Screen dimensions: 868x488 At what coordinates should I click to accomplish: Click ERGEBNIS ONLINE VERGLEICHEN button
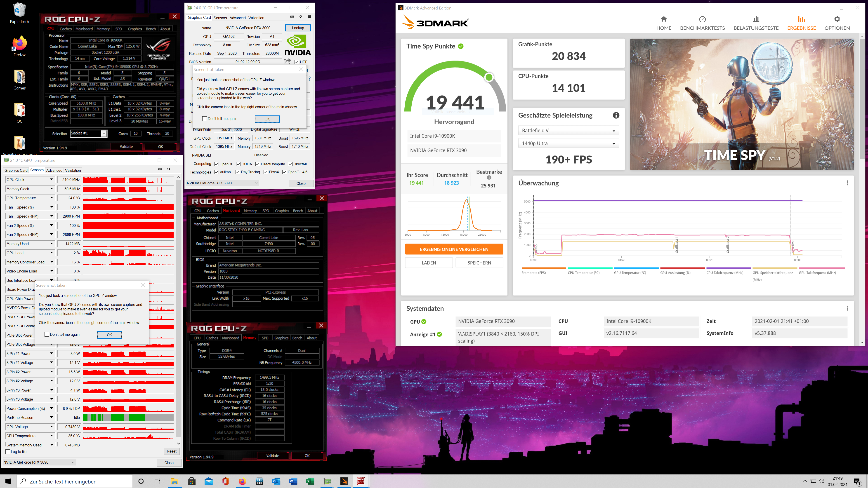[454, 249]
